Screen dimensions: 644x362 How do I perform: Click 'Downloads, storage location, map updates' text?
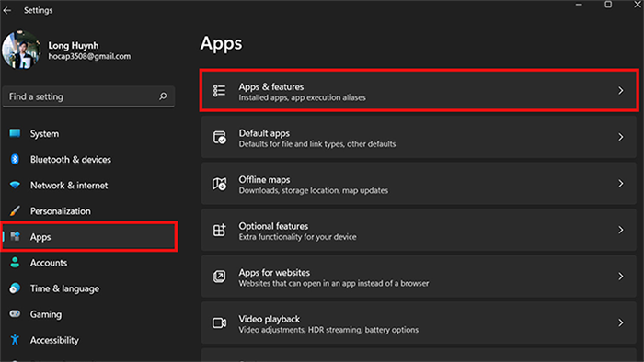pyautogui.click(x=314, y=190)
